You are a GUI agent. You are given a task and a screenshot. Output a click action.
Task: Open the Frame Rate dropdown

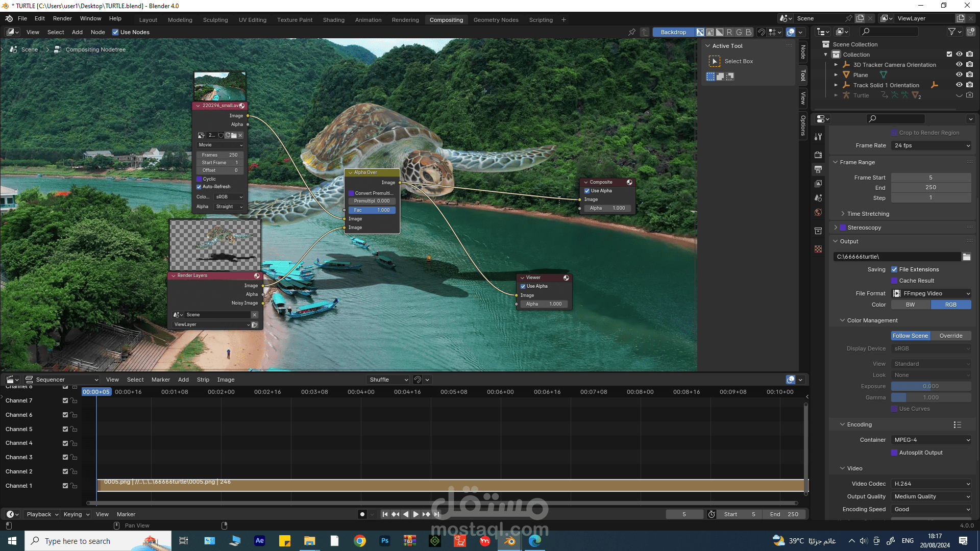[x=932, y=145]
